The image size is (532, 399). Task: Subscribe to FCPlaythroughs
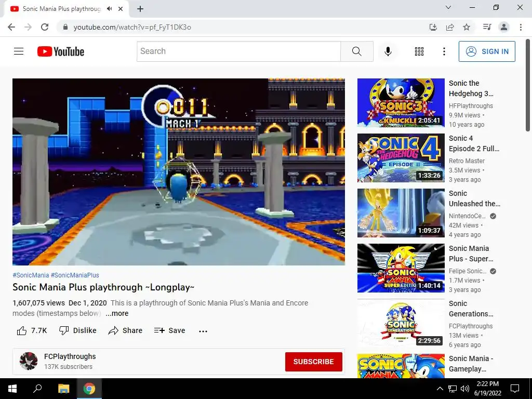point(313,362)
